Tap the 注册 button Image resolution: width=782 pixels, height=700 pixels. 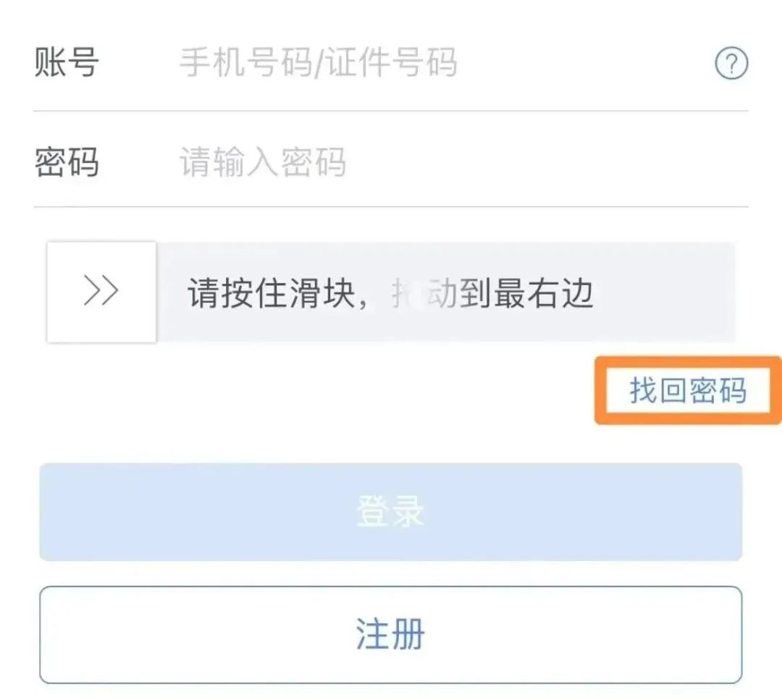(391, 635)
